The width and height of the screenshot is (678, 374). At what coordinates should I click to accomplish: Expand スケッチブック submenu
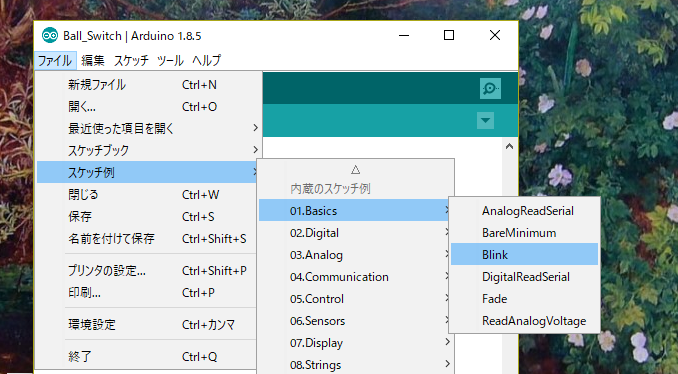pos(148,150)
